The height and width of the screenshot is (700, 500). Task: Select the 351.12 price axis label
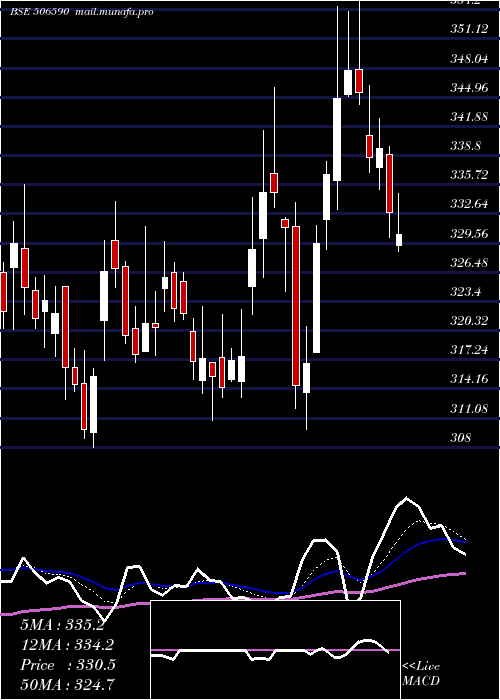click(x=469, y=29)
